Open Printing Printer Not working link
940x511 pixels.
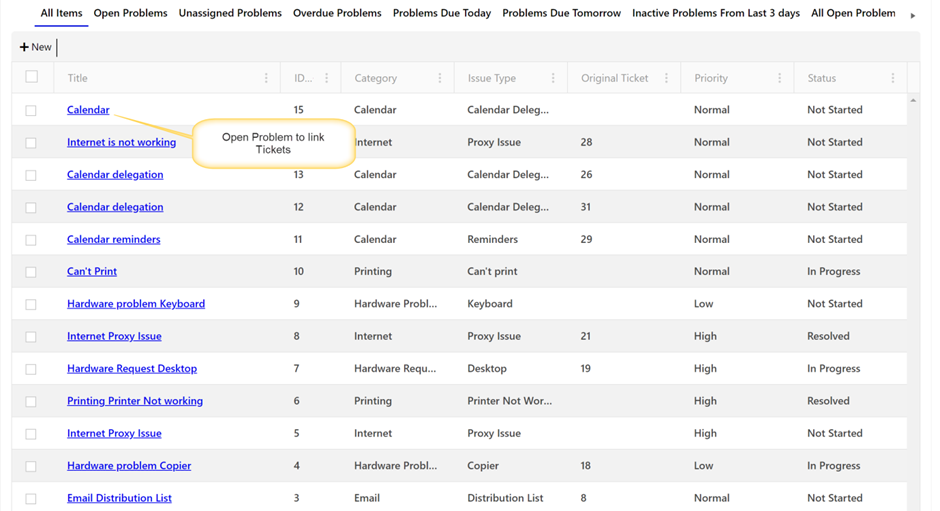click(135, 401)
